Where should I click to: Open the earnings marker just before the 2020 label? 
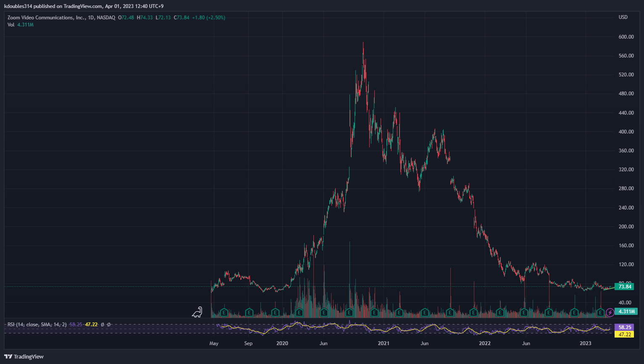coord(275,312)
